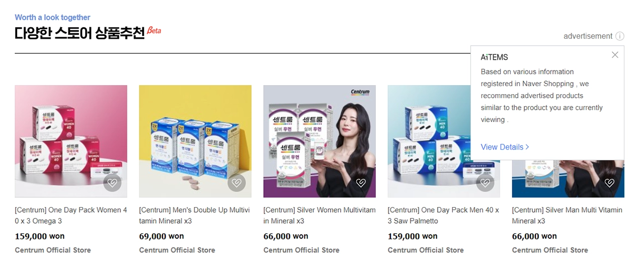Open Men's Double Up Multivitamin product image
Image resolution: width=644 pixels, height=265 pixels.
click(x=195, y=141)
